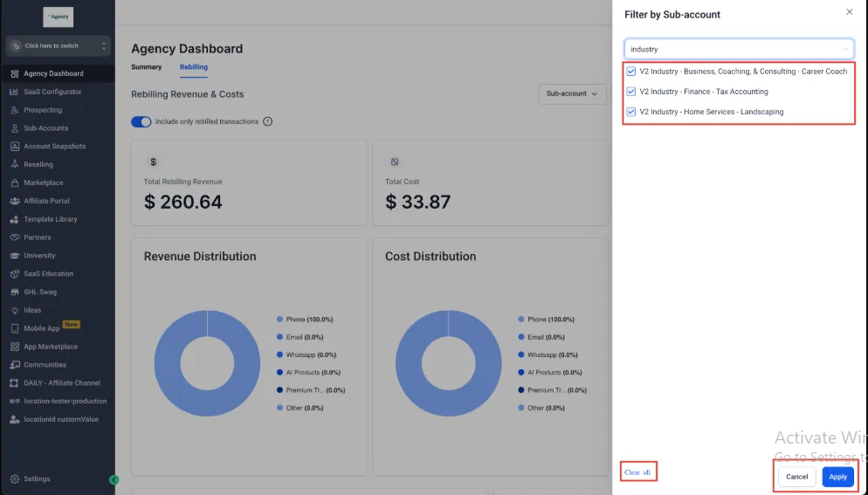Image resolution: width=868 pixels, height=495 pixels.
Task: Expand the Click here to switch selector
Action: [x=59, y=46]
